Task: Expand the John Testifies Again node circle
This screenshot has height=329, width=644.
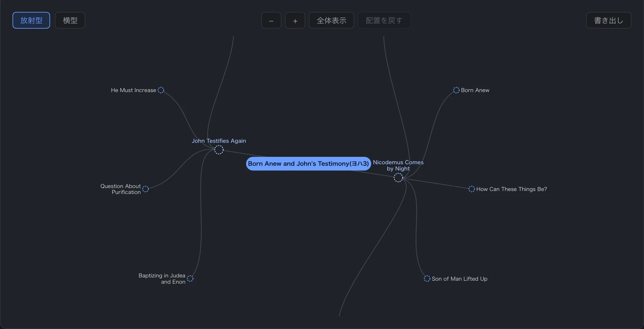Action: 219,150
